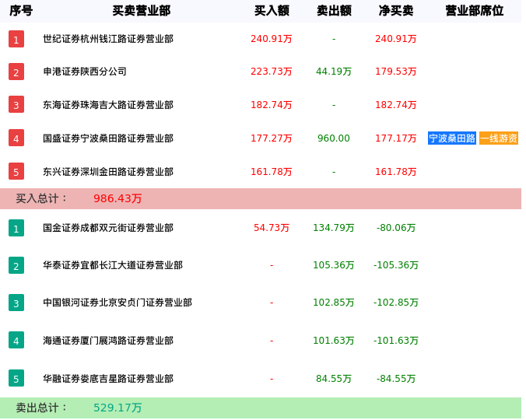Viewport: 526px width, 420px height.
Task: Click green rank badge 1 for 国金证券
Action: click(16, 228)
